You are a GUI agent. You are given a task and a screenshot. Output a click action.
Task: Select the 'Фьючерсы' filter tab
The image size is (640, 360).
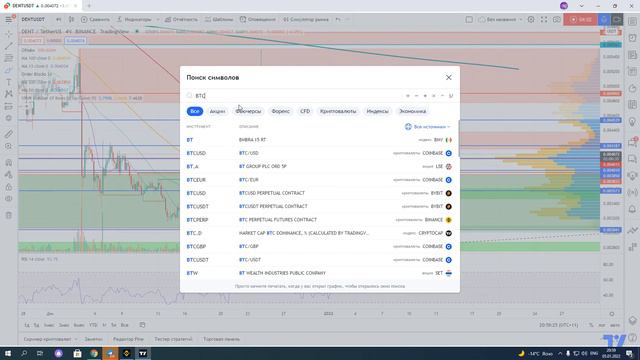pyautogui.click(x=248, y=111)
